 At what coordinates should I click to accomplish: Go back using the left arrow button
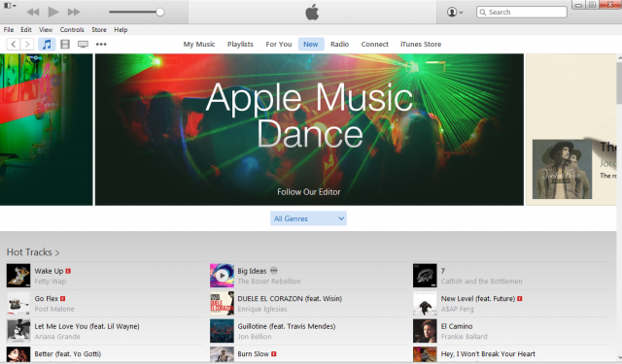point(13,44)
